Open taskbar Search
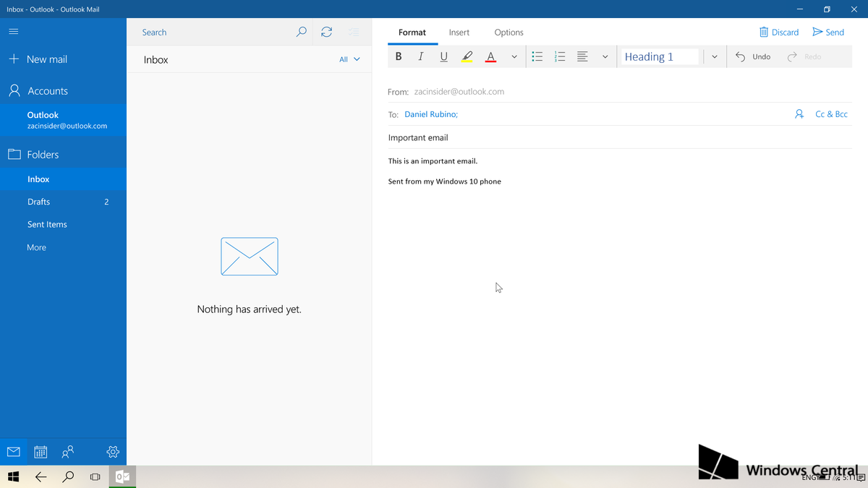This screenshot has width=868, height=488. click(x=68, y=477)
